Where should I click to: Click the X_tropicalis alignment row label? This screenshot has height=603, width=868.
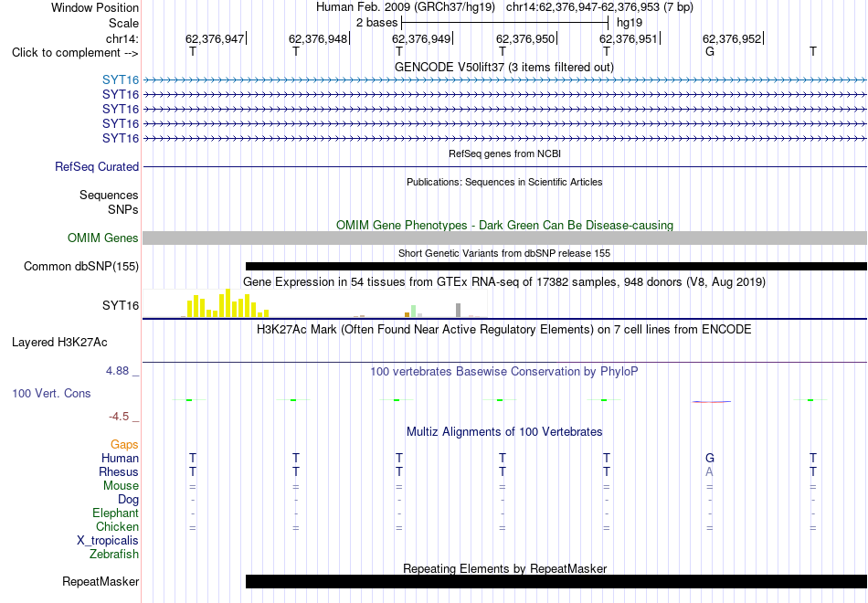(108, 541)
